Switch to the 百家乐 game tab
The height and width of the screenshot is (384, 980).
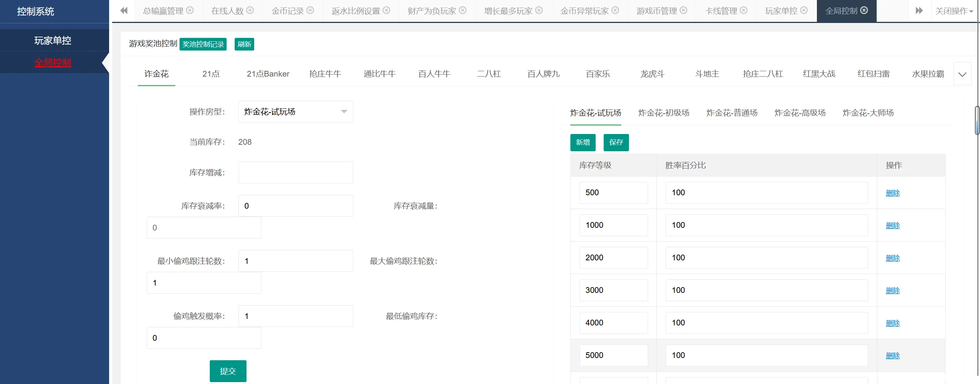click(x=598, y=74)
